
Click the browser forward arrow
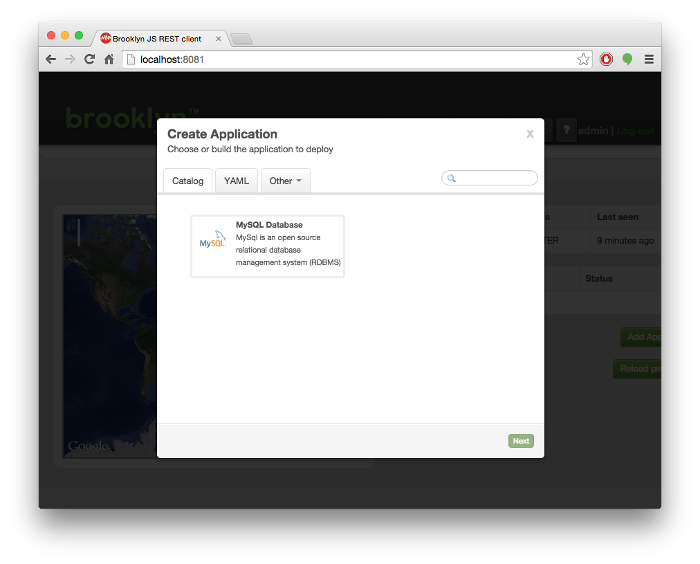click(x=70, y=60)
